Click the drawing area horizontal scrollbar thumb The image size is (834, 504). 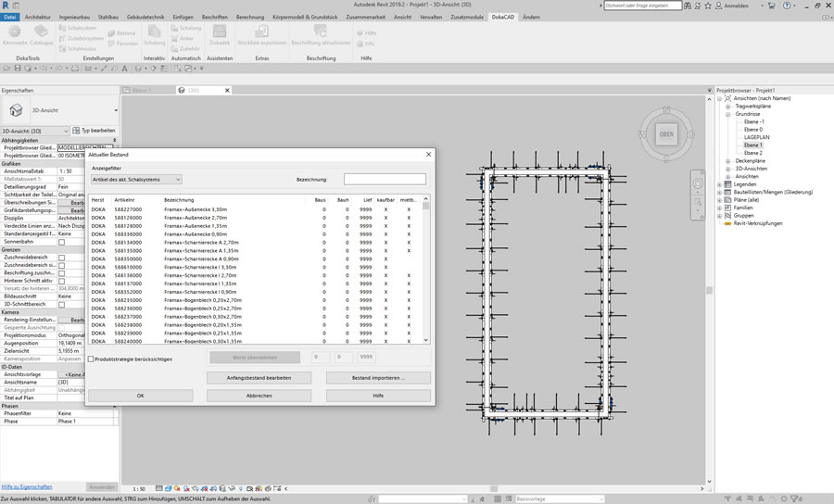pyautogui.click(x=494, y=488)
